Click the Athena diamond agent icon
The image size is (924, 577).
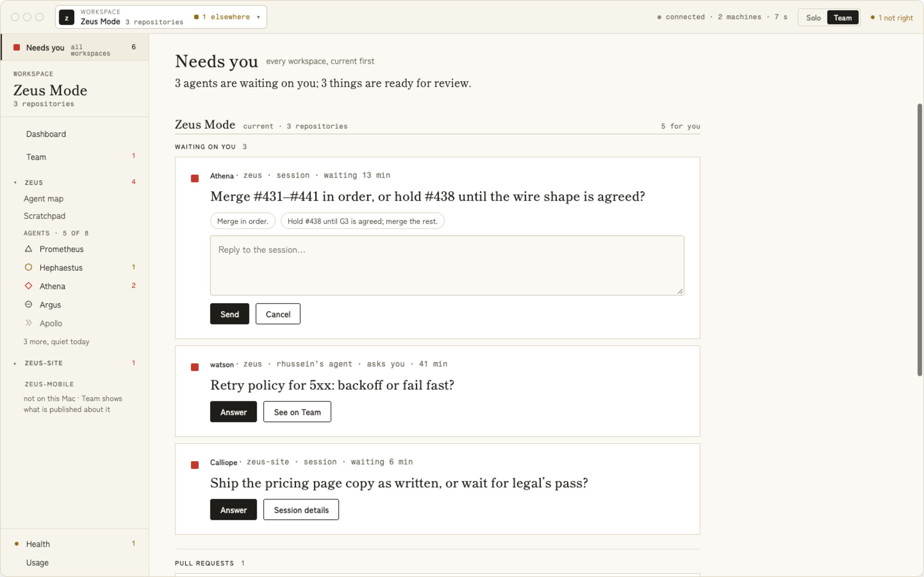coord(28,285)
